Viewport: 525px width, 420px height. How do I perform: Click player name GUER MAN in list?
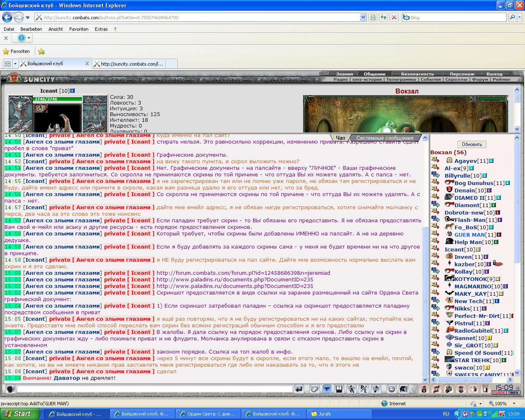pyautogui.click(x=470, y=235)
